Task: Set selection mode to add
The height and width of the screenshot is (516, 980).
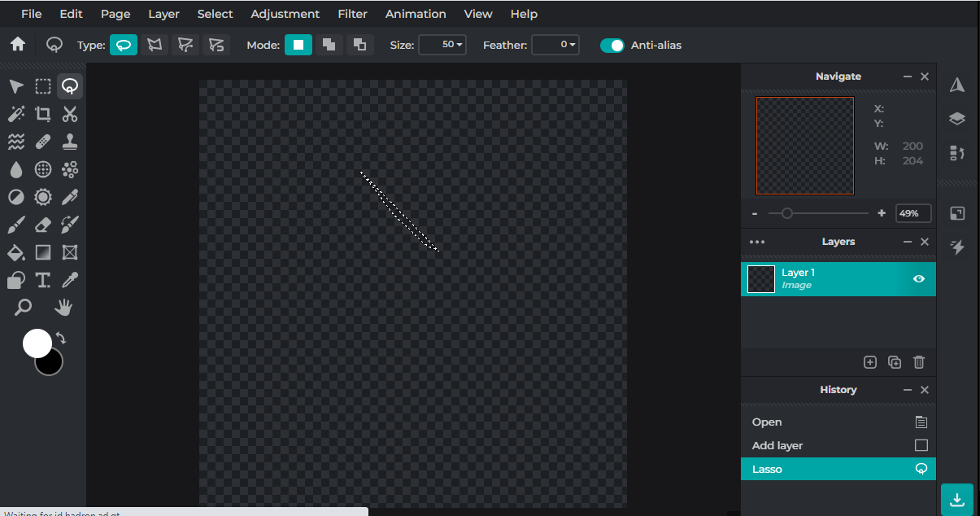Action: pyautogui.click(x=329, y=45)
